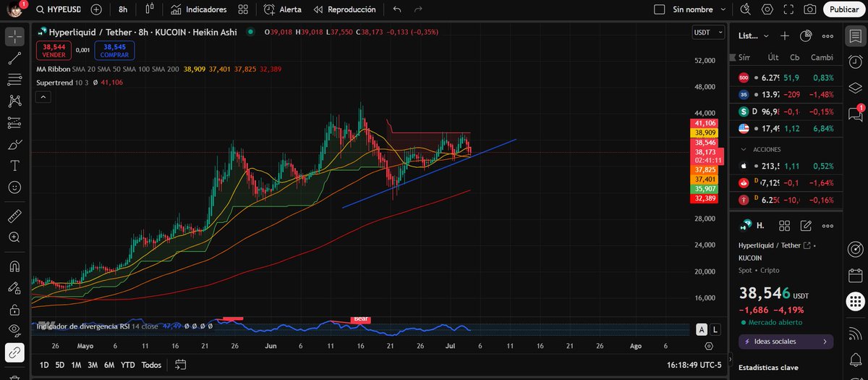868x380 pixels.
Task: Open the watchlist more options menu
Action: 828,35
